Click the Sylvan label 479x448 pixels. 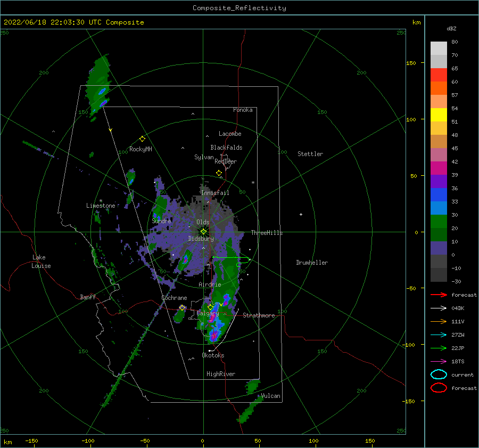204,157
